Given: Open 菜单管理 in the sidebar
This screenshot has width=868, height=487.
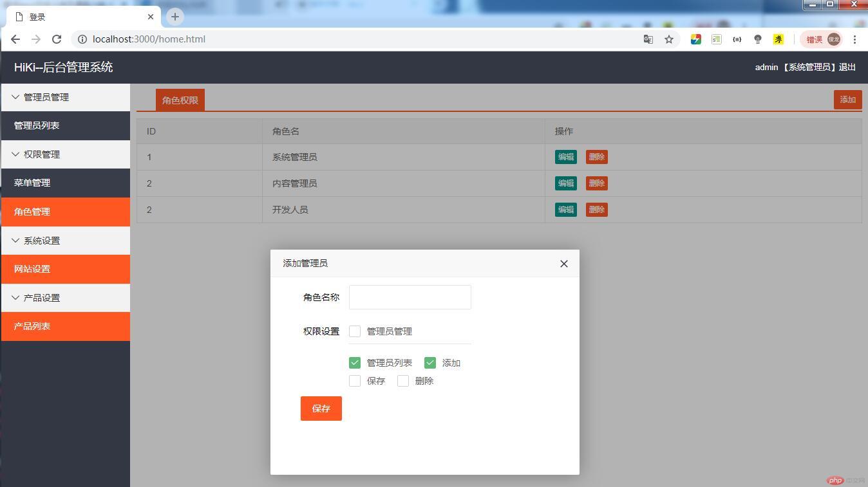Looking at the screenshot, I should pos(66,183).
